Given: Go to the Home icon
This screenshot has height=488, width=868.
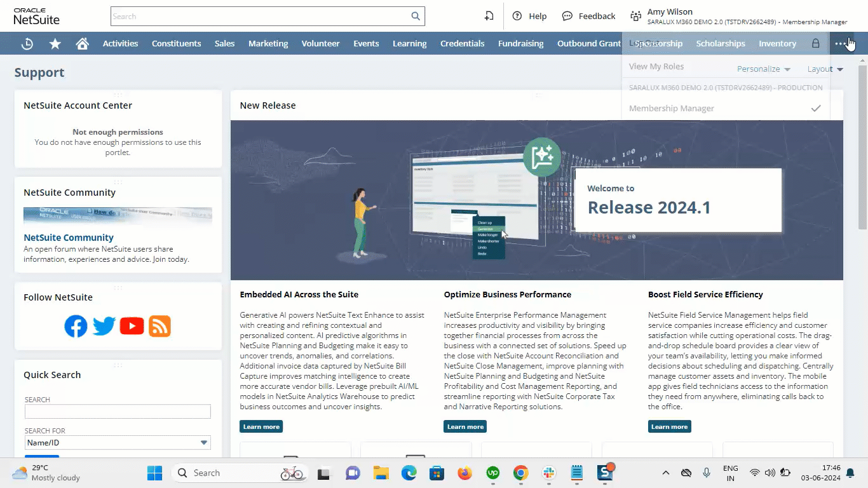Looking at the screenshot, I should tap(82, 44).
